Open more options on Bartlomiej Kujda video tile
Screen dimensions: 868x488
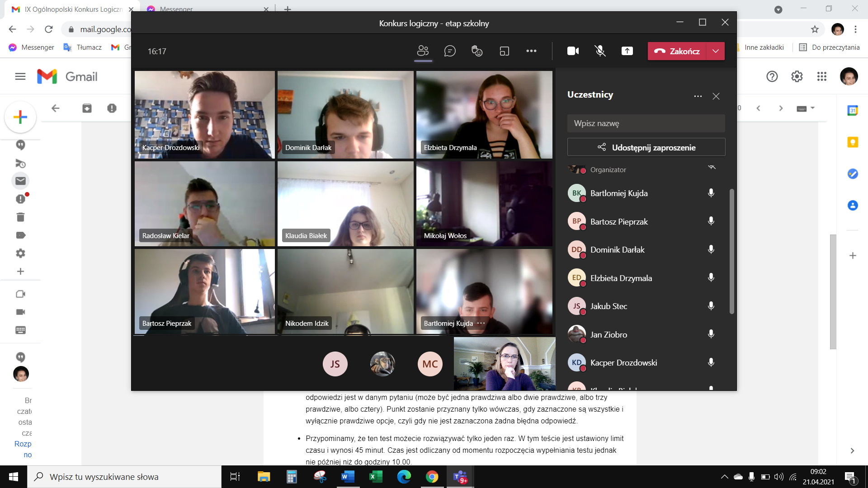click(481, 323)
